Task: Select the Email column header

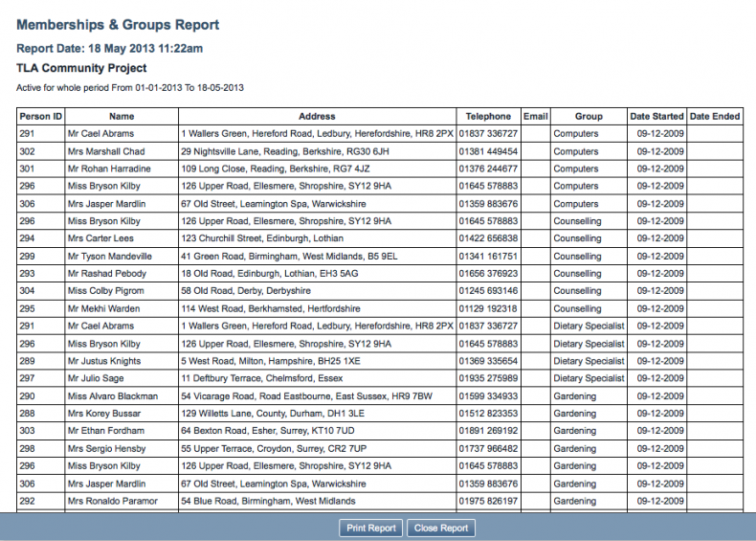Action: click(536, 116)
